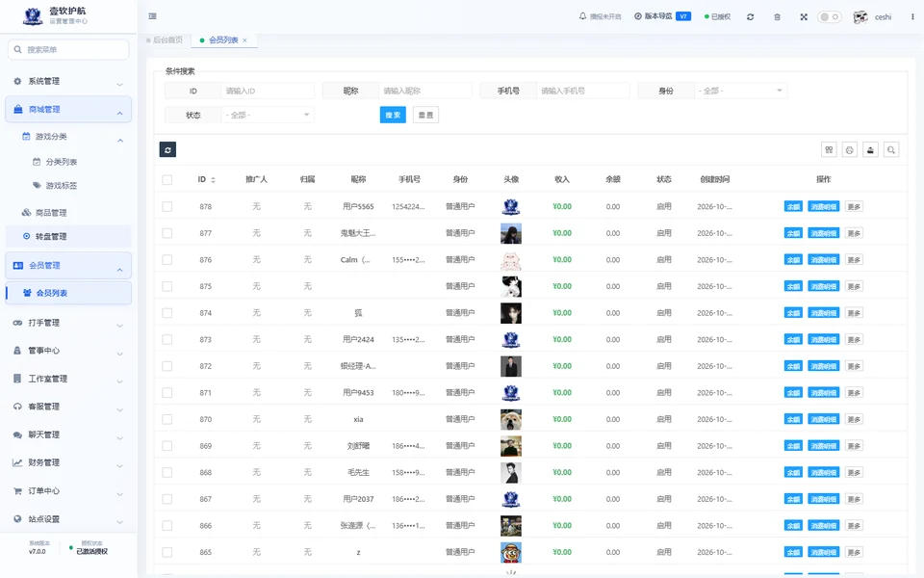924x578 pixels.
Task: Expand the 客服管理 menu
Action: click(68, 407)
